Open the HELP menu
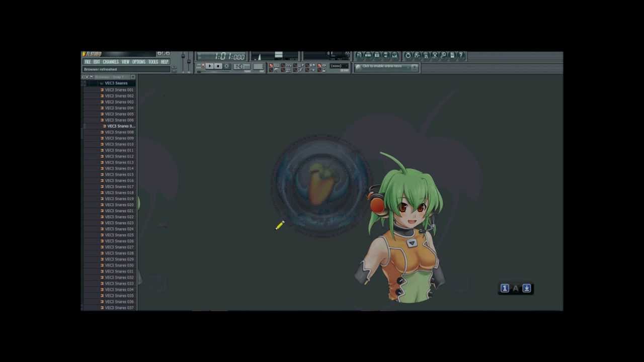644x362 pixels. 165,62
